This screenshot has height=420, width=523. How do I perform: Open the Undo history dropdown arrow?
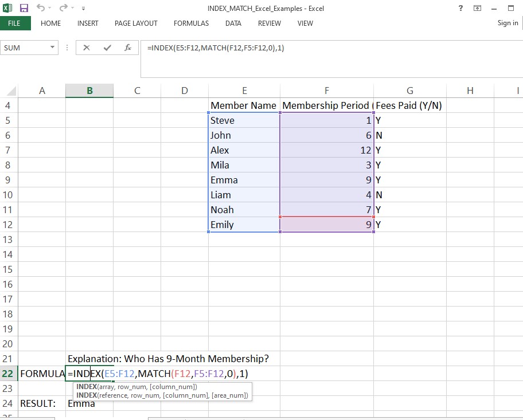click(x=51, y=9)
